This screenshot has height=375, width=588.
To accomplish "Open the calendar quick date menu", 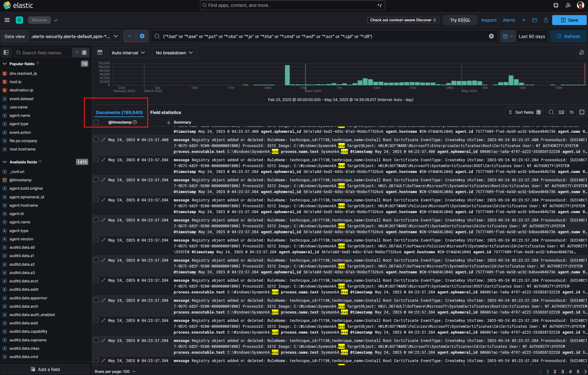I will click(508, 36).
